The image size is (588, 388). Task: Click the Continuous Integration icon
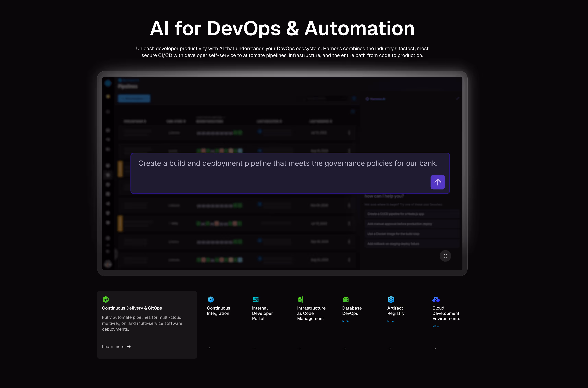click(x=211, y=299)
